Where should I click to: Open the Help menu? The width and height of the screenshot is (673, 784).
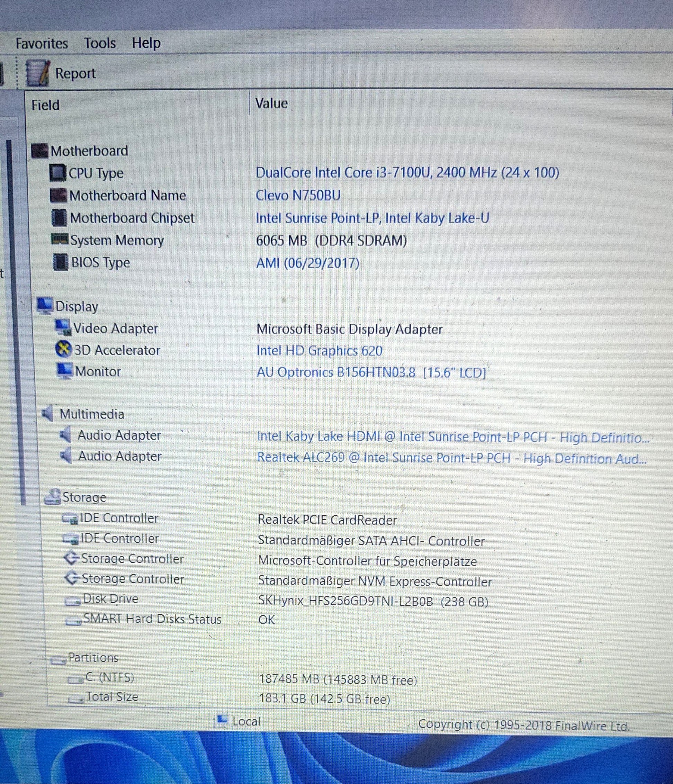[146, 43]
